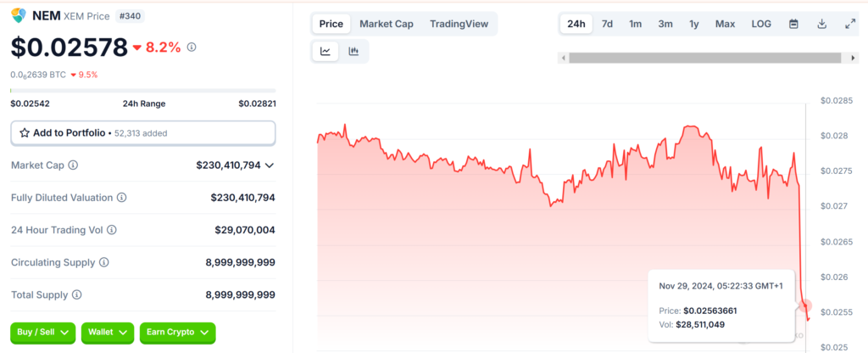Select the 7d time range tab
The width and height of the screenshot is (868, 353).
click(607, 24)
